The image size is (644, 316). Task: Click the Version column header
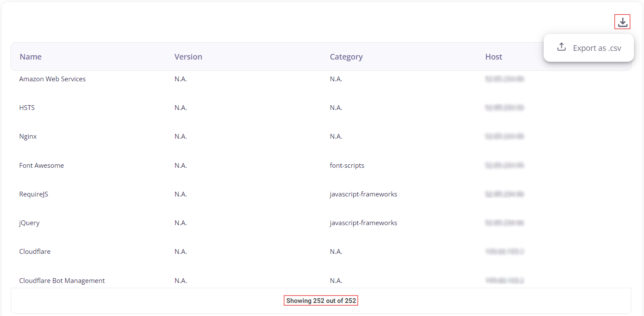click(x=188, y=57)
